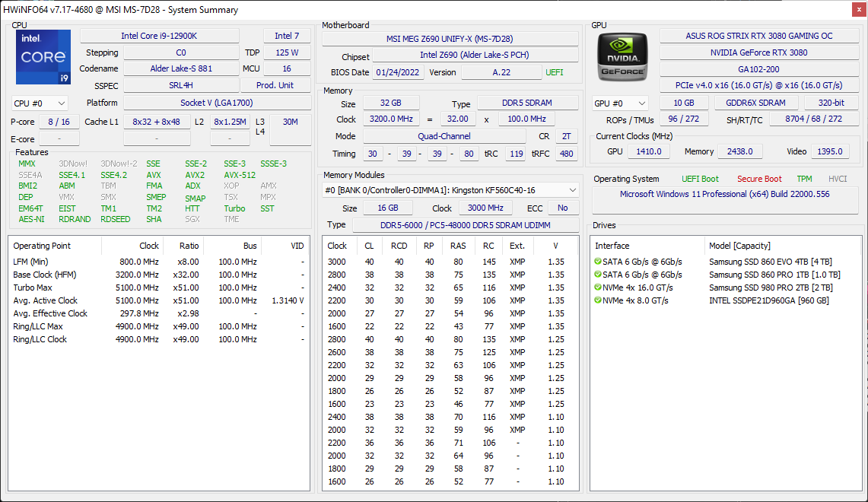The image size is (868, 502).
Task: Click the green UEFI label next to BIOS version
Action: tap(555, 72)
